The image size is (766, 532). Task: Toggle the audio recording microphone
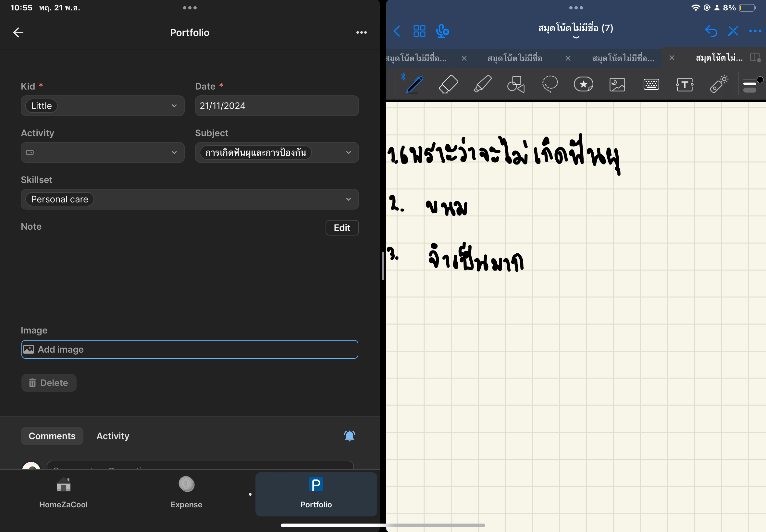(442, 31)
